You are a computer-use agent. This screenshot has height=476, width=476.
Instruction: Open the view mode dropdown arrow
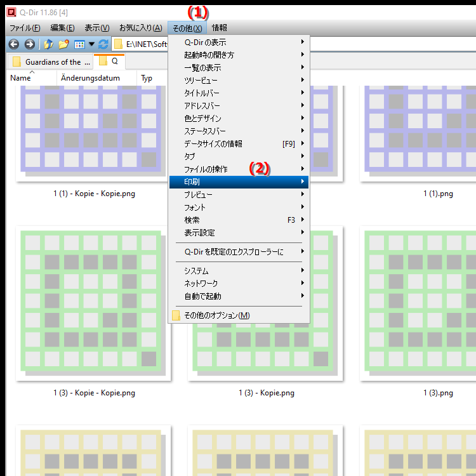(91, 44)
